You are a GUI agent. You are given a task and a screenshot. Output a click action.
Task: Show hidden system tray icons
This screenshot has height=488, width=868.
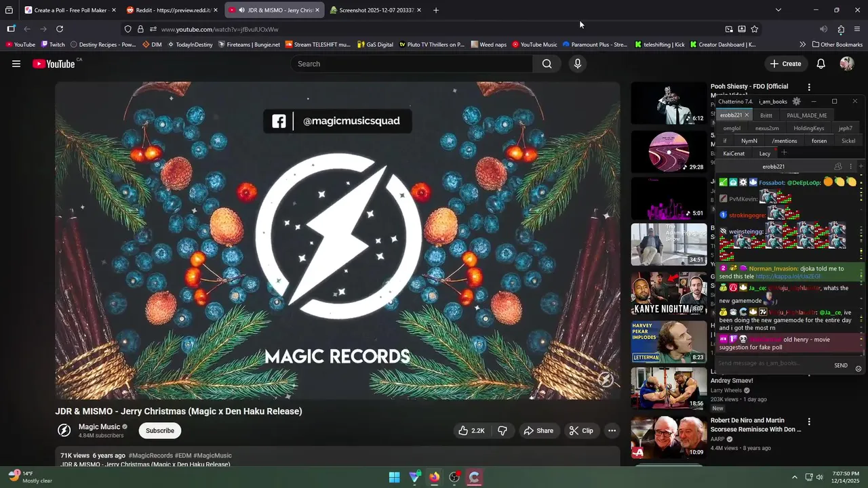(794, 477)
